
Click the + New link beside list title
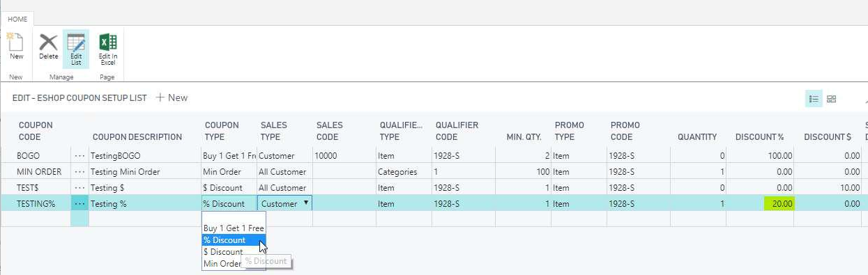coord(172,97)
